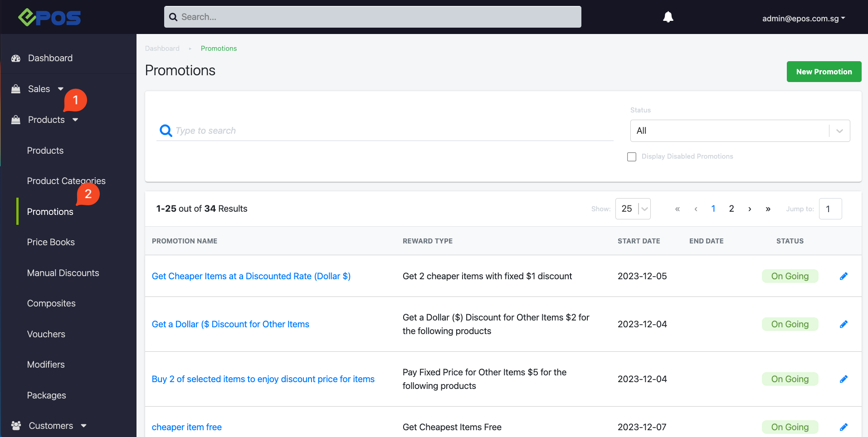Open Composites in sidebar
Viewport: 868px width, 437px height.
pyautogui.click(x=51, y=303)
